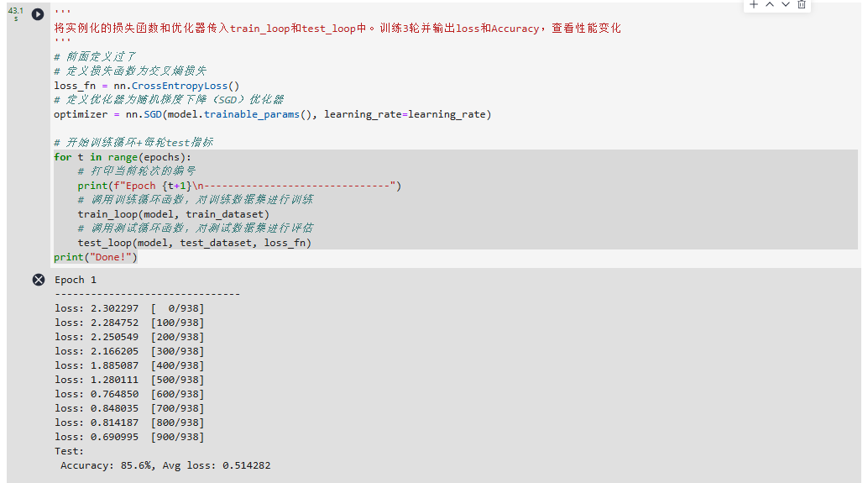868x483 pixels.
Task: Click the 43.1 s execution time label
Action: pos(15,13)
